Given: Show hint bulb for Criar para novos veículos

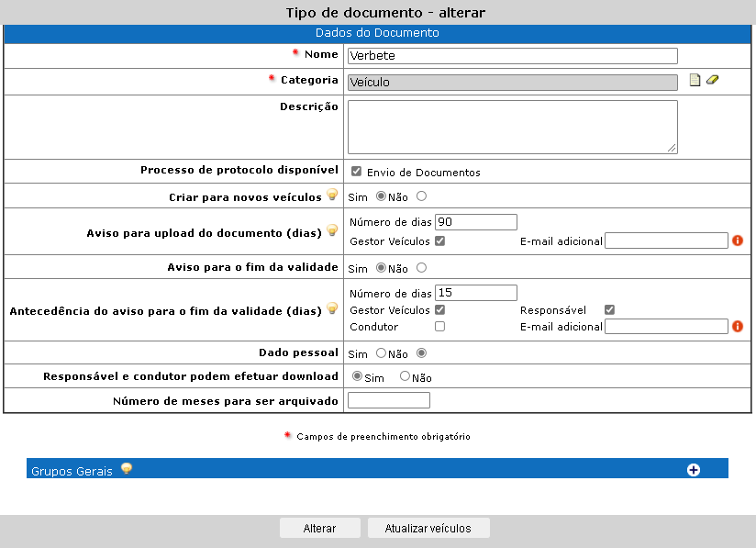Looking at the screenshot, I should pyautogui.click(x=332, y=195).
